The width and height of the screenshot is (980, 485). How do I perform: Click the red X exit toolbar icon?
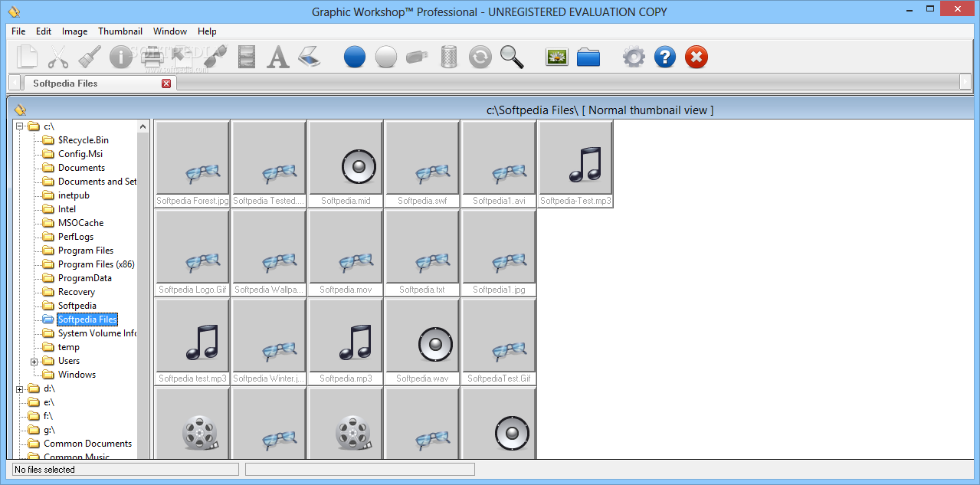[x=696, y=57]
